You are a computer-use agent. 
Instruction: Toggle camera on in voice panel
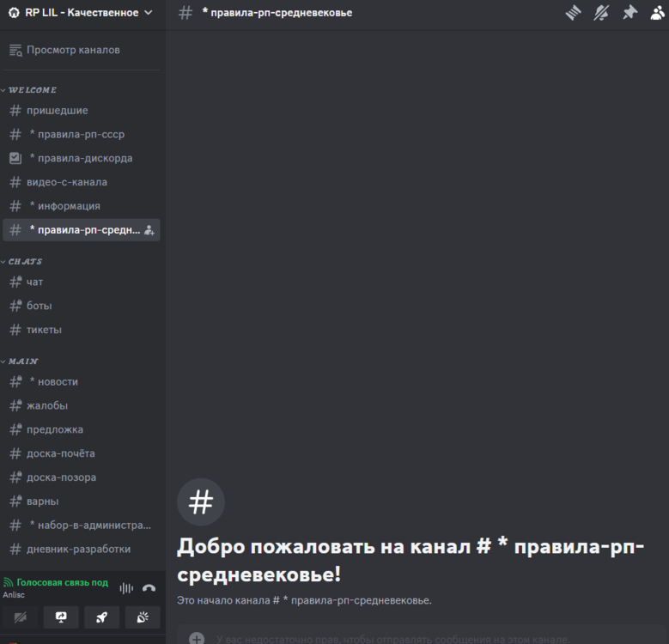21,617
